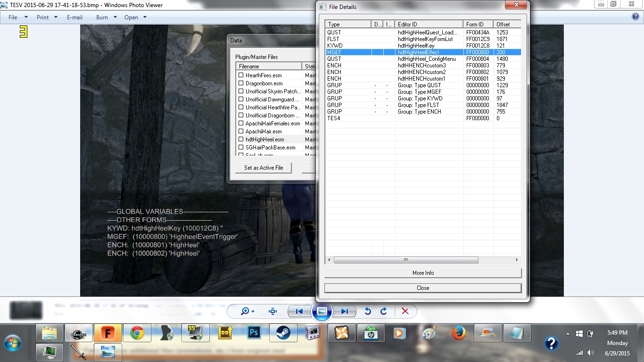The image size is (644, 362).
Task: Open the zoom magnifier control in Photo Viewer
Action: pos(248,311)
